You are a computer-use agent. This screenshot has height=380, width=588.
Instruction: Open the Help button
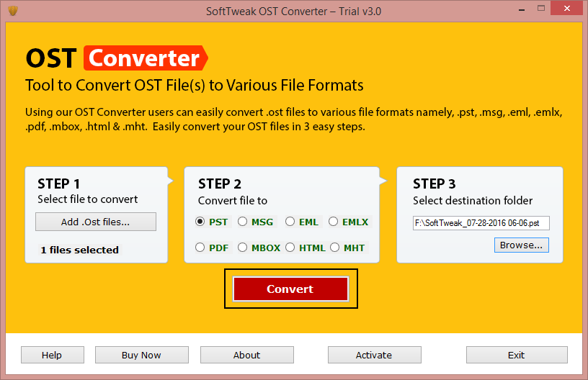(52, 355)
